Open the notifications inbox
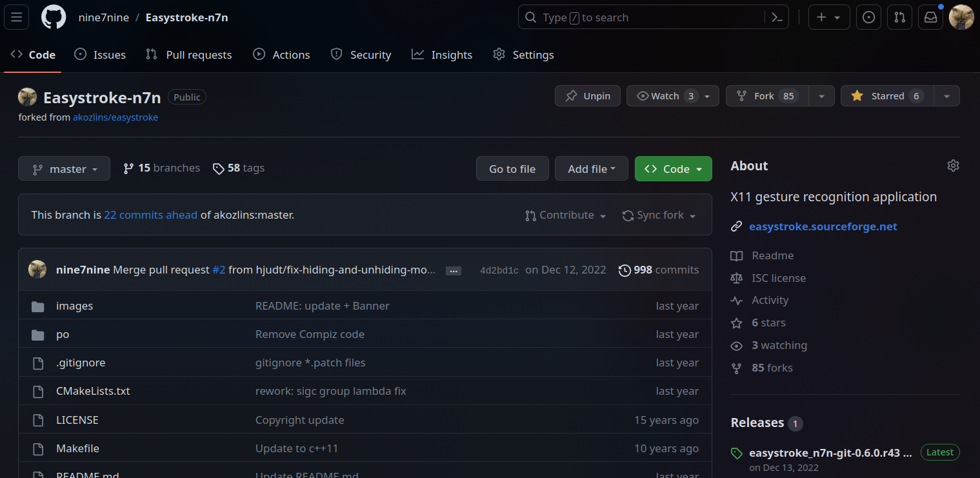980x478 pixels. (x=930, y=17)
